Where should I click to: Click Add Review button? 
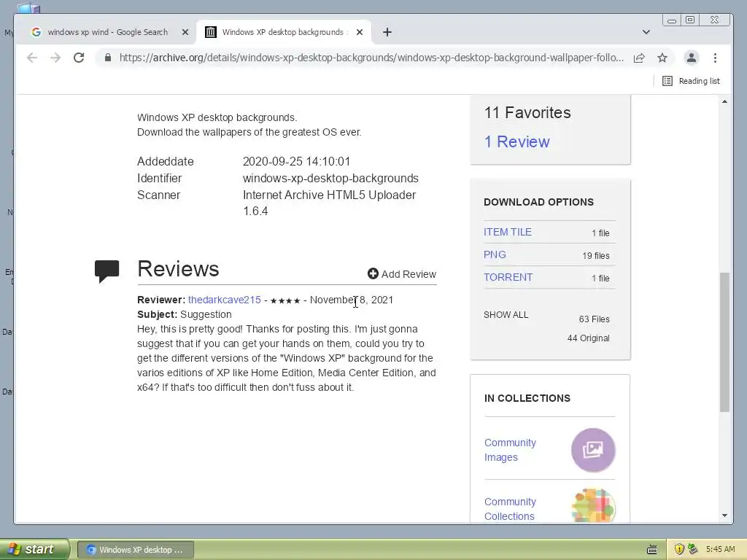coord(402,274)
